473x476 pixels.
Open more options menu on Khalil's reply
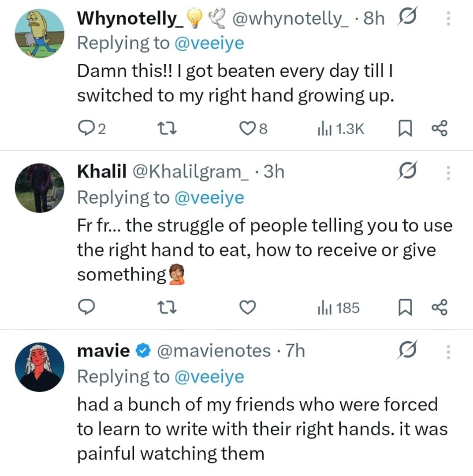tap(448, 173)
